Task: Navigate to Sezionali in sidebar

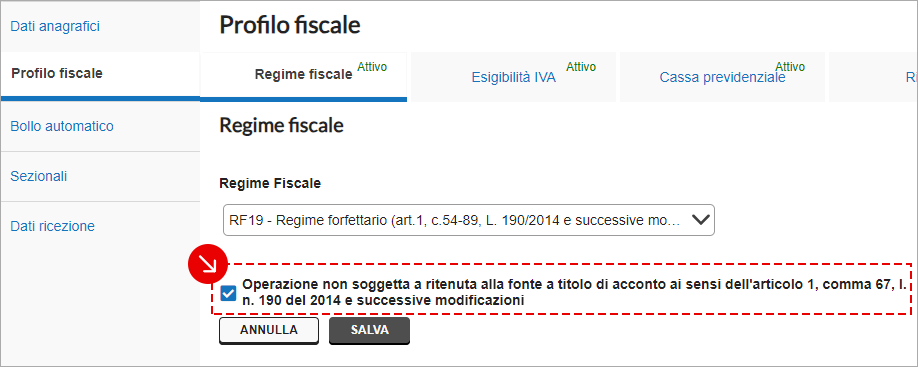Action: (x=39, y=176)
